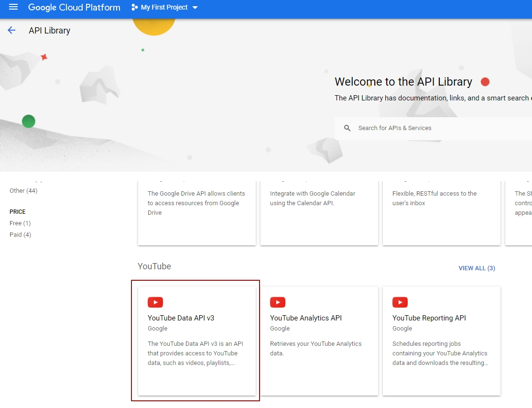
Task: Click Google publisher under YouTube Reporting API
Action: (402, 329)
